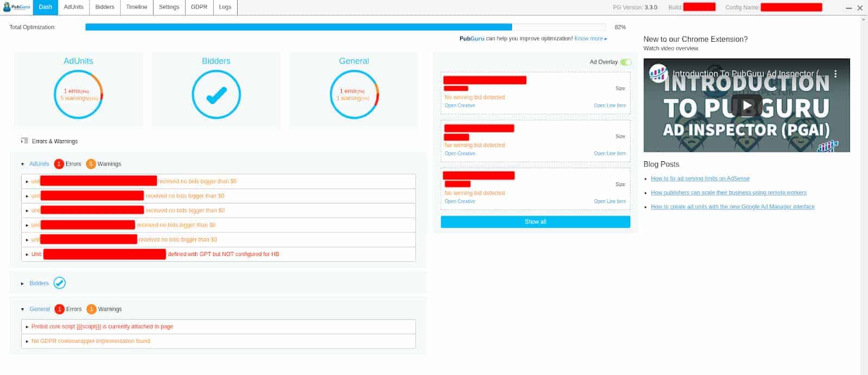This screenshot has width=868, height=375.
Task: Click the red General errors count badge
Action: 60,309
